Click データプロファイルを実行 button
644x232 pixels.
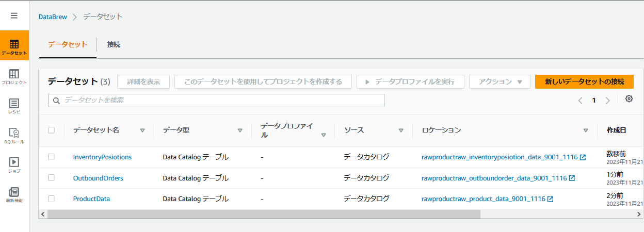[410, 81]
